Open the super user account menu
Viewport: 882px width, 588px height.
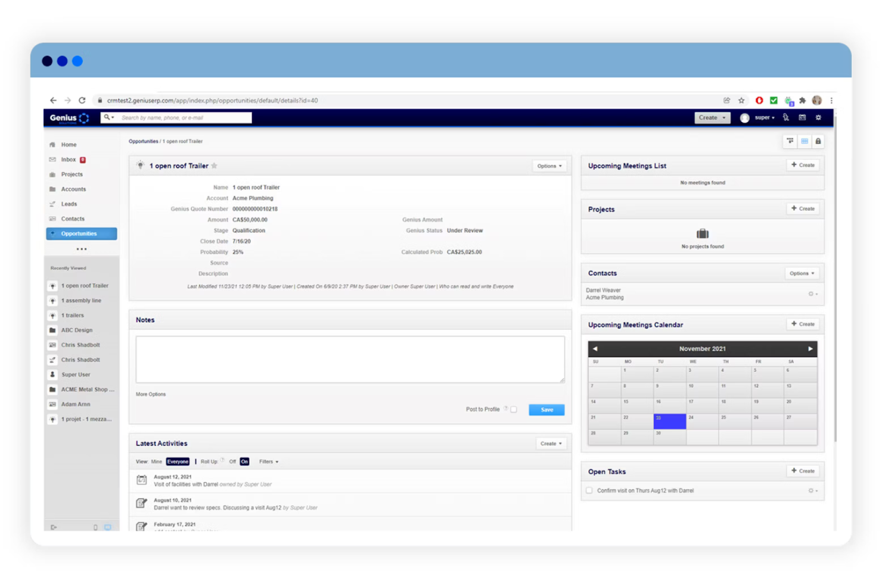763,117
